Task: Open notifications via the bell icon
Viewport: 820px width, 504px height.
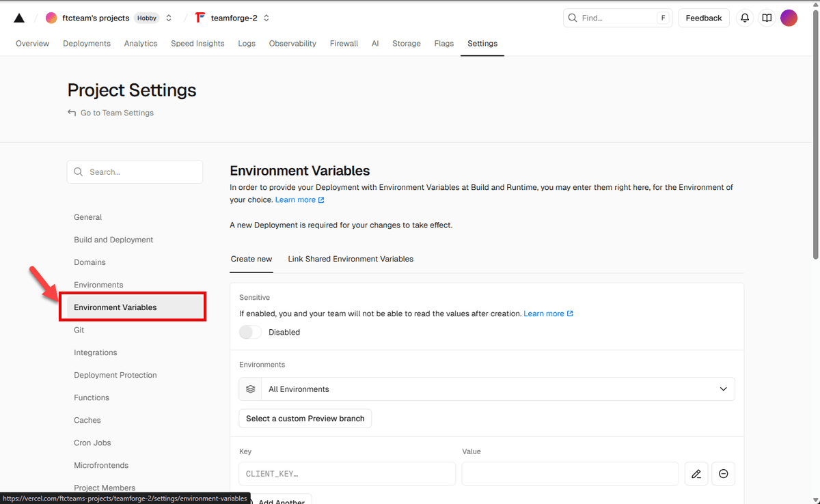Action: pyautogui.click(x=744, y=18)
